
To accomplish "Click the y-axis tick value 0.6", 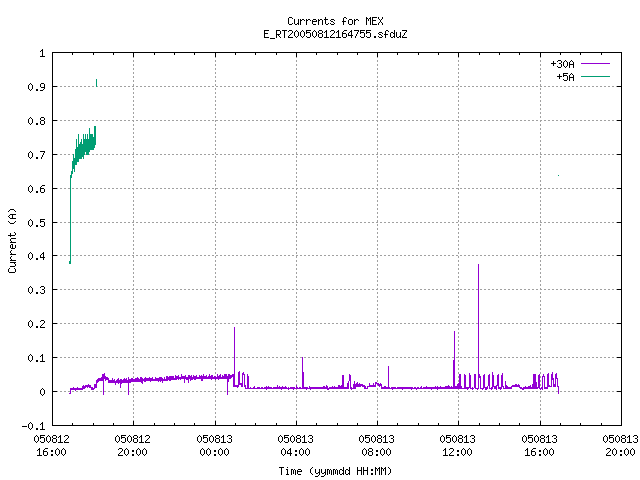I will [36, 189].
